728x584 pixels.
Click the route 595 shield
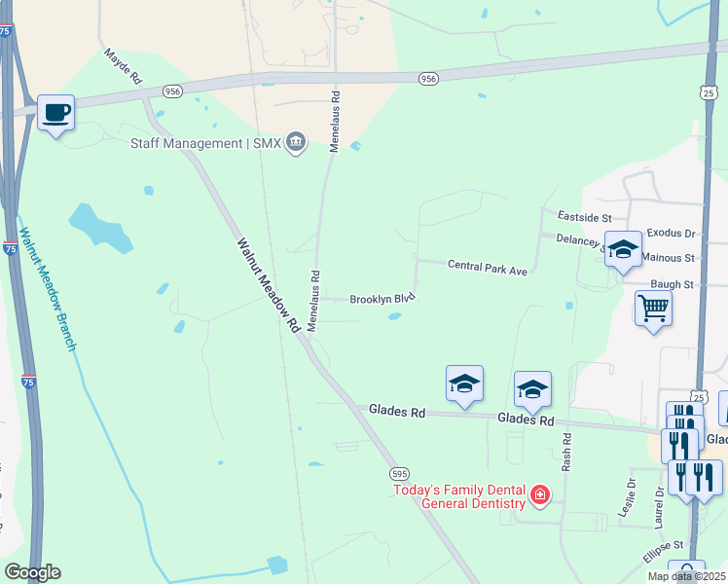(x=399, y=474)
